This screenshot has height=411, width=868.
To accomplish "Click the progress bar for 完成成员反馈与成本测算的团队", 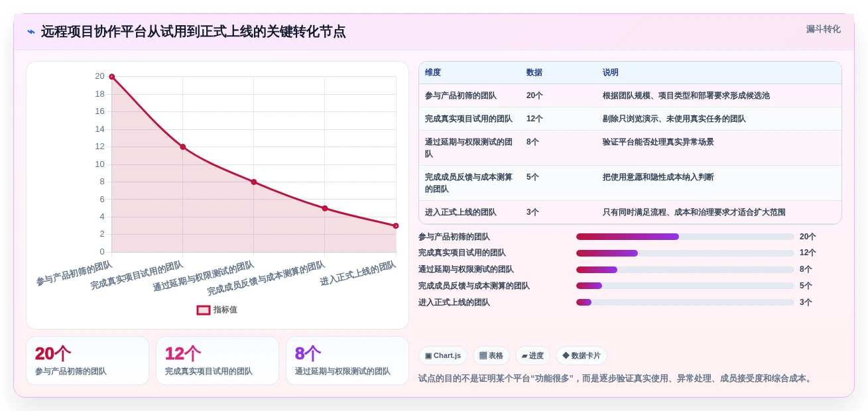I will 685,286.
